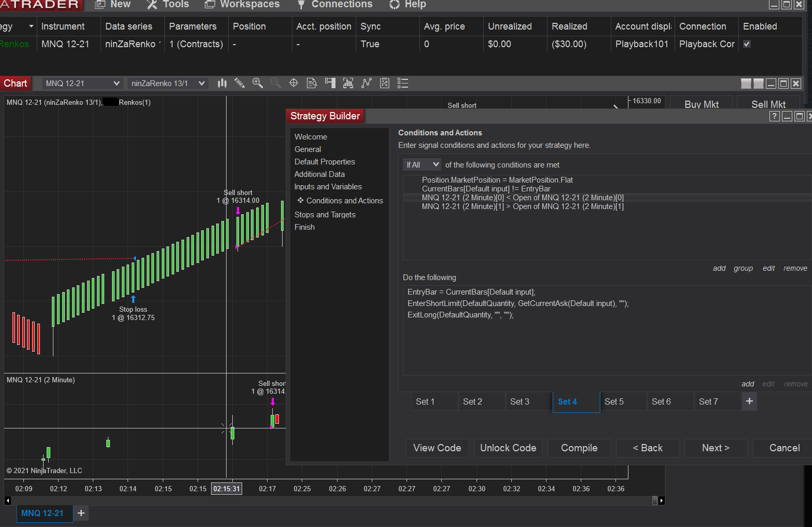The image size is (812, 527).
Task: Expand the If All condition dropdown
Action: click(x=422, y=165)
